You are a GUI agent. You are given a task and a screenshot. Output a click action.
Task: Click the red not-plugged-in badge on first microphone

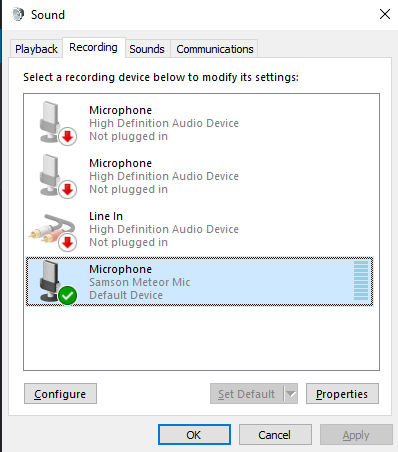68,137
